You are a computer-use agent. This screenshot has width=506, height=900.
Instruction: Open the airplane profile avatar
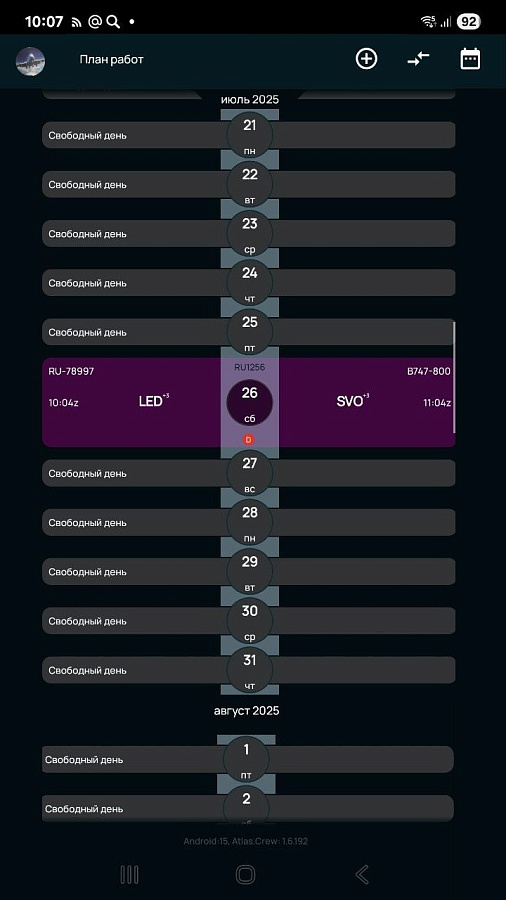click(x=30, y=61)
